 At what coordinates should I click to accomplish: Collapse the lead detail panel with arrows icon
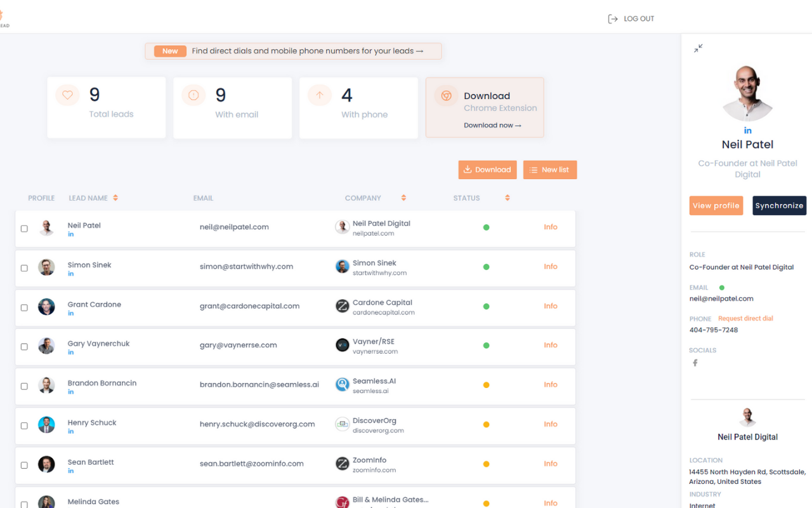[x=698, y=48]
